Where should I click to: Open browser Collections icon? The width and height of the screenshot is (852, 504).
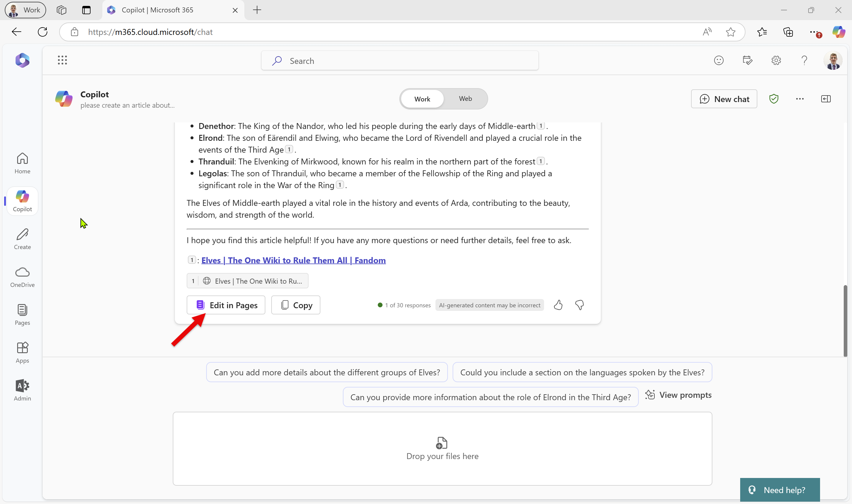[788, 32]
